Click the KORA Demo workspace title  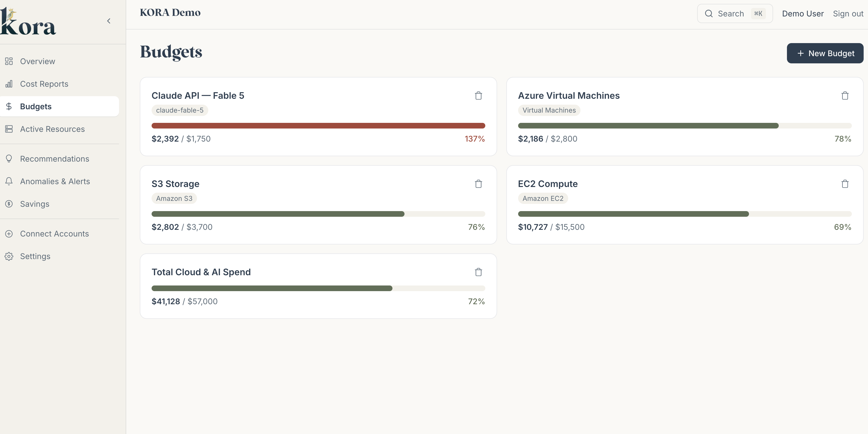pos(170,13)
